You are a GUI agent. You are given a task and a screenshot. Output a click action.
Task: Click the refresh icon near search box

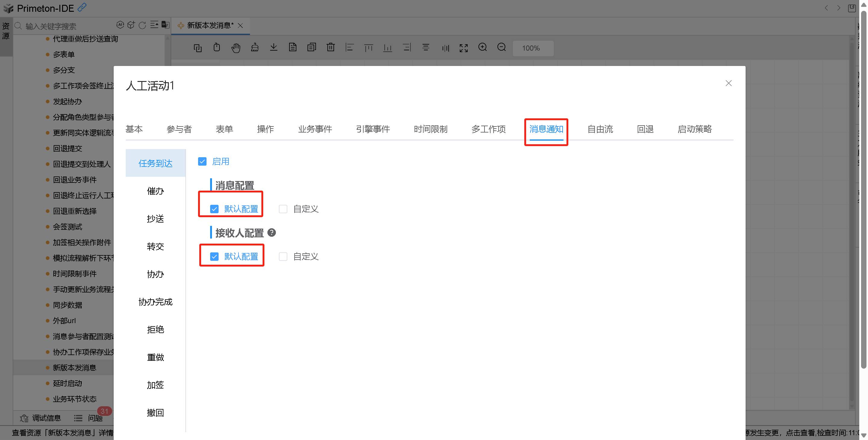[142, 25]
